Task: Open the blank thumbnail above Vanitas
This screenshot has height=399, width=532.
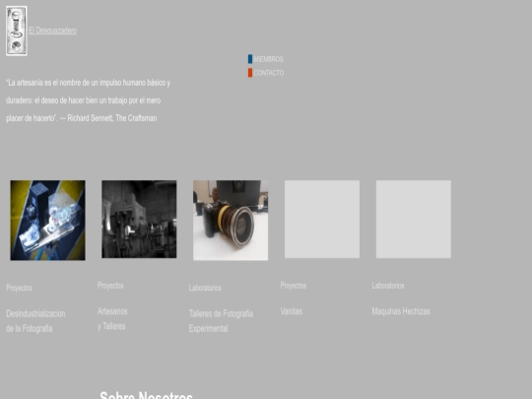Action: coord(322,219)
